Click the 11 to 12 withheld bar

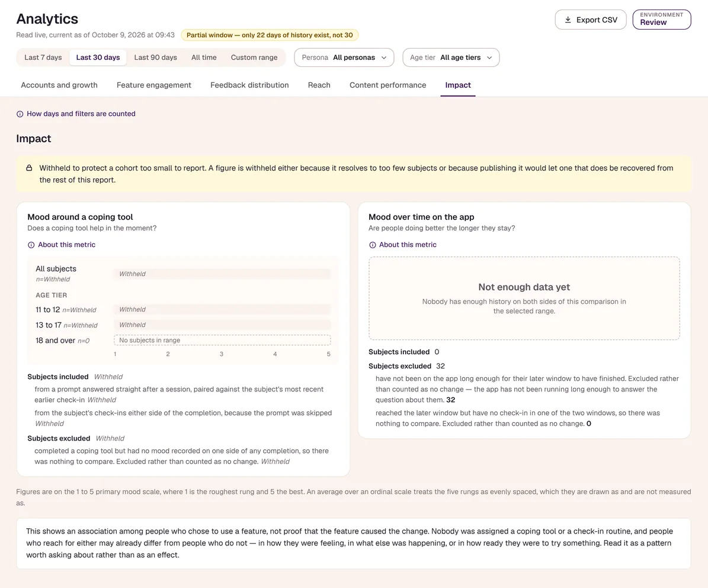[222, 310]
